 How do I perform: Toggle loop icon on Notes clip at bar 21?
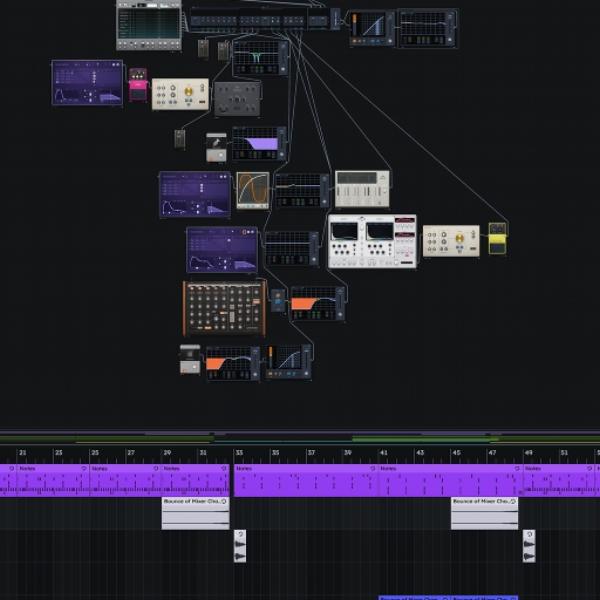84,468
